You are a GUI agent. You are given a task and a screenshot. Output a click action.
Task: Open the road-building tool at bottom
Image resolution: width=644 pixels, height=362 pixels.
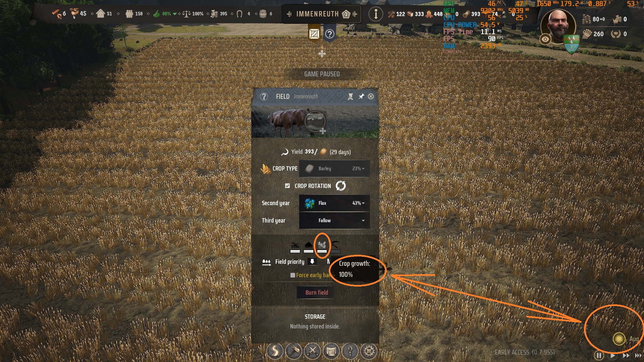tap(275, 351)
